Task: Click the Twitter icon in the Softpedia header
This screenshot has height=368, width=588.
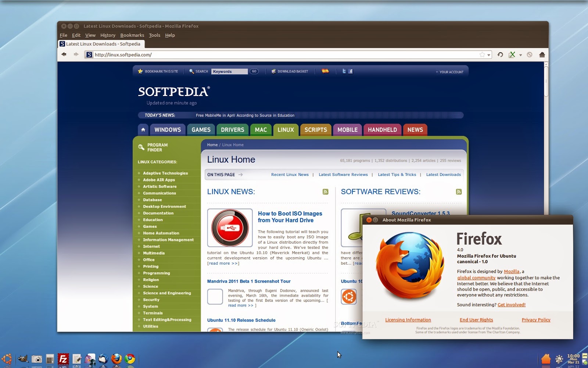Action: (x=344, y=71)
